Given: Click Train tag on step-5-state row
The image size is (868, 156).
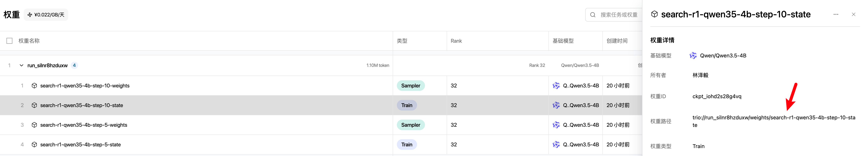Looking at the screenshot, I should pos(407,144).
